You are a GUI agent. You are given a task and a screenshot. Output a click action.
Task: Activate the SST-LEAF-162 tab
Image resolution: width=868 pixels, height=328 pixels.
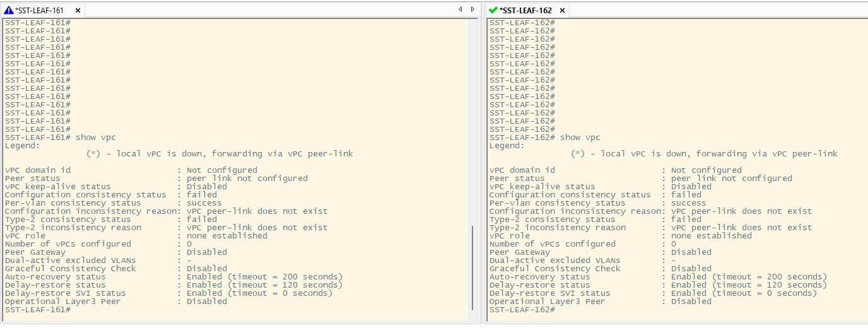525,11
